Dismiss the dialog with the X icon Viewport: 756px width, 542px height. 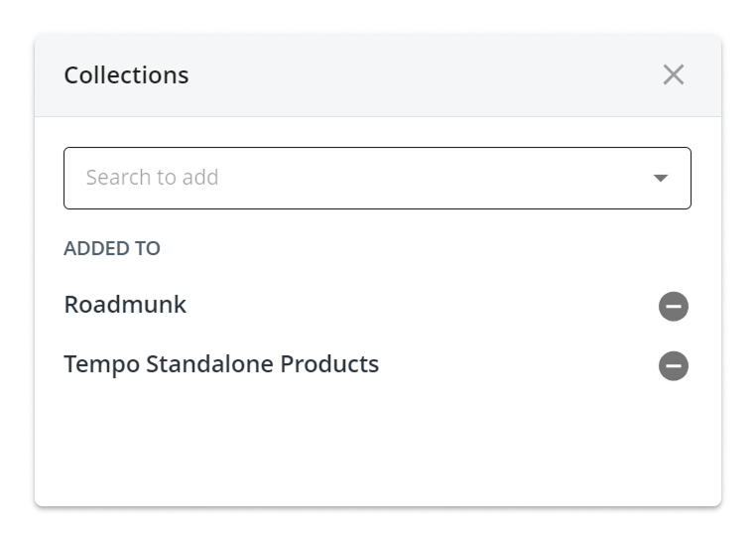[674, 74]
